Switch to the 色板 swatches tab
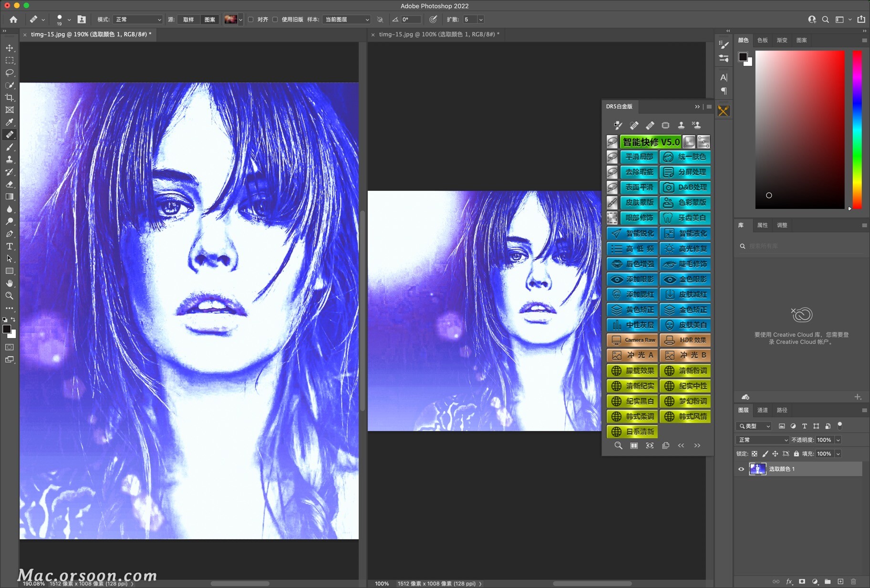870x588 pixels. [x=763, y=40]
